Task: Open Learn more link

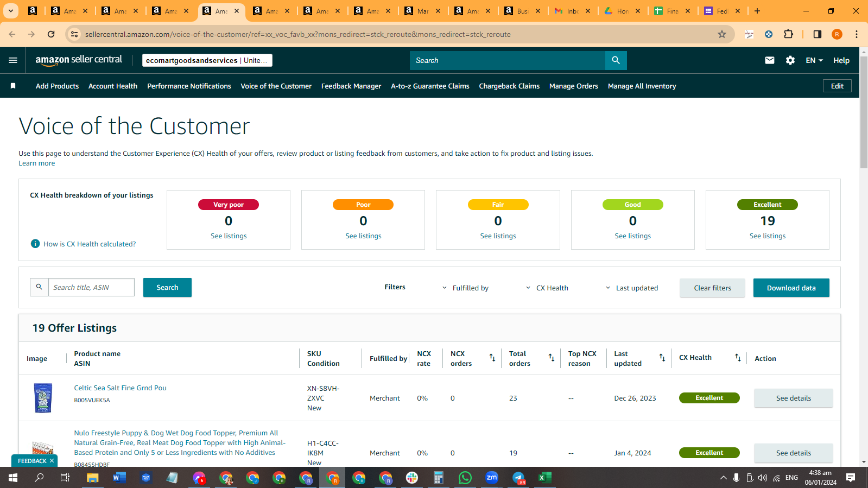Action: pos(37,163)
